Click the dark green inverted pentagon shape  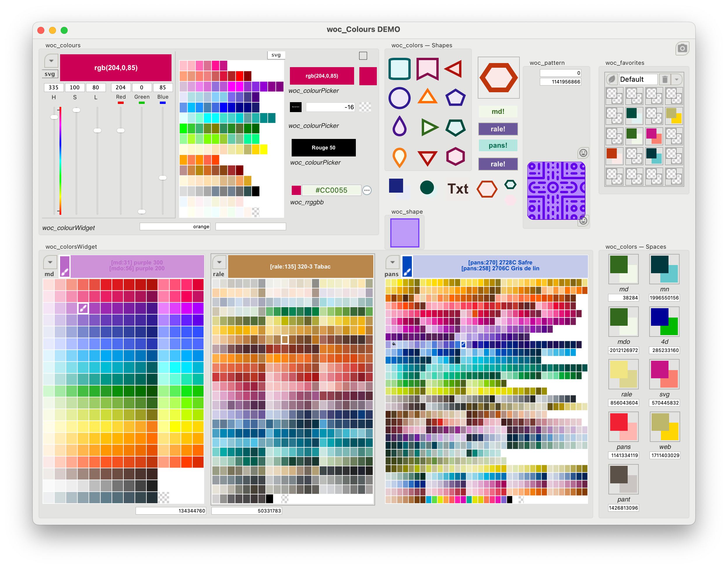tap(455, 128)
